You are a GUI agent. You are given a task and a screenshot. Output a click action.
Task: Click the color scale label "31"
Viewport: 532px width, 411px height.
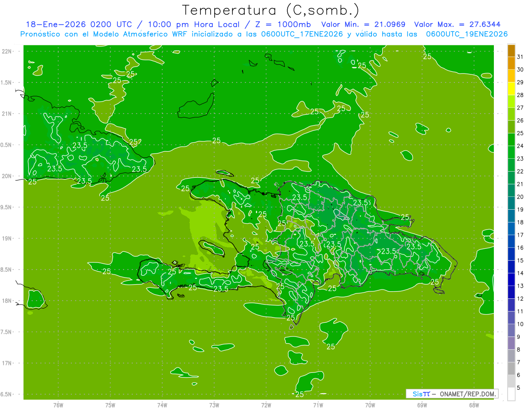tap(520, 57)
